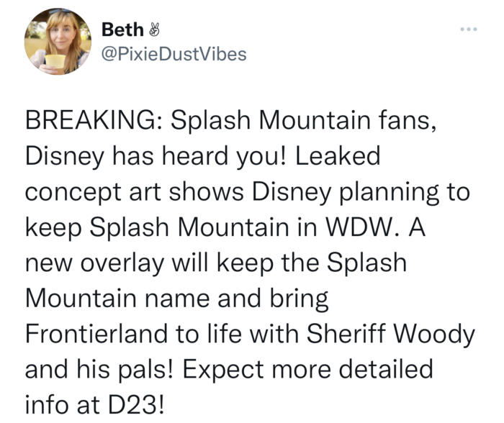Click the words Sheriff Woody
The width and height of the screenshot is (504, 423).
tap(390, 333)
